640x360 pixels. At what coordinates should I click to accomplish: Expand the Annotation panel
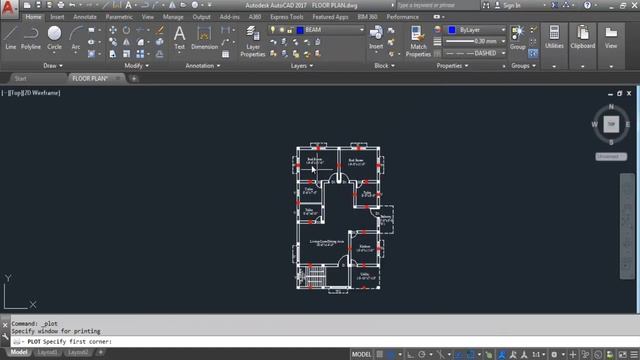(202, 66)
